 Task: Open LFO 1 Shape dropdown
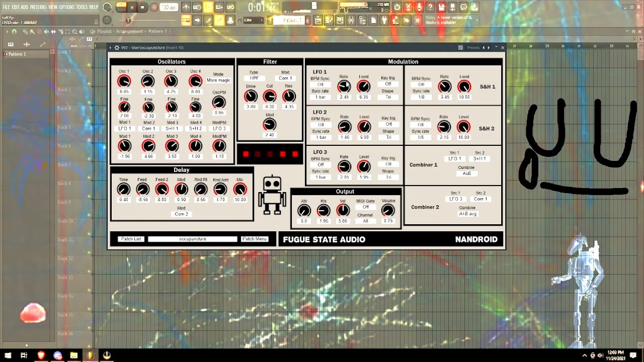coord(388,97)
